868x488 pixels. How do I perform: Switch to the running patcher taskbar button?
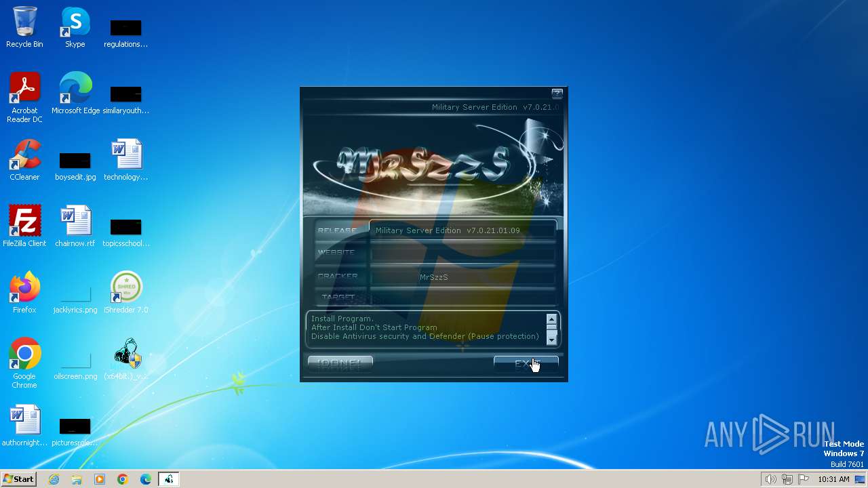169,479
